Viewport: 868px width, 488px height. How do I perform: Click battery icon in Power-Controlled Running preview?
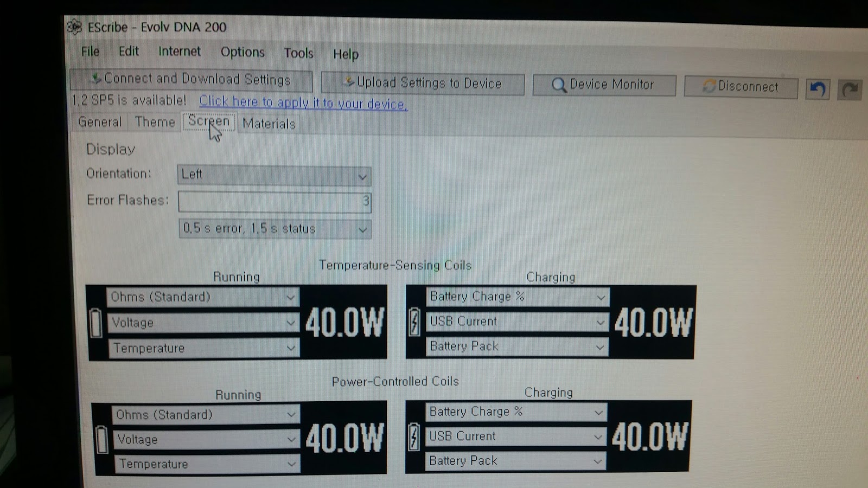(101, 439)
